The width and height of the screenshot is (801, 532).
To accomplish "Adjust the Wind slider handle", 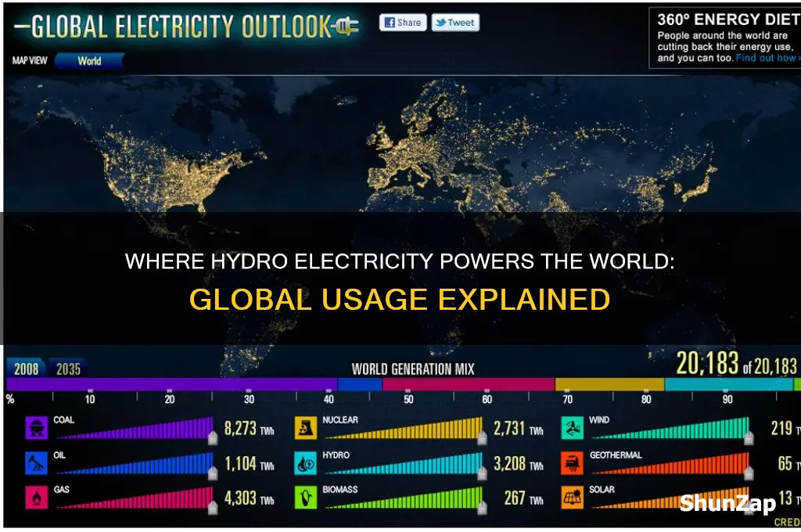I will 749,438.
